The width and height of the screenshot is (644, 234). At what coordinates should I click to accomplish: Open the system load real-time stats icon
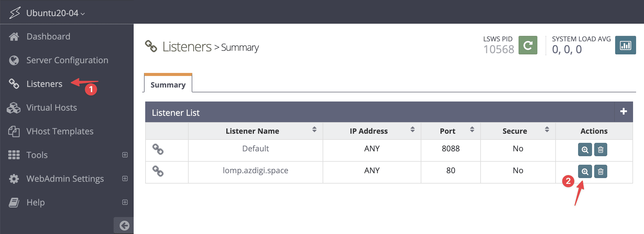pyautogui.click(x=625, y=45)
